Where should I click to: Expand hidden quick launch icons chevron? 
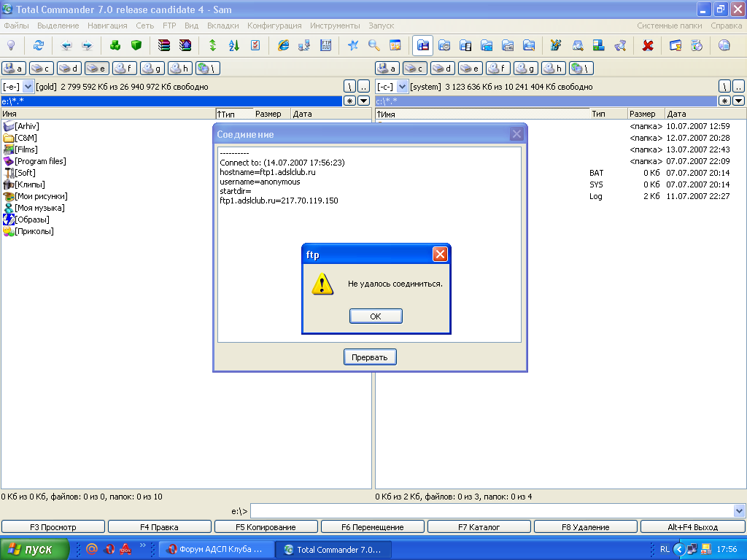142,545
